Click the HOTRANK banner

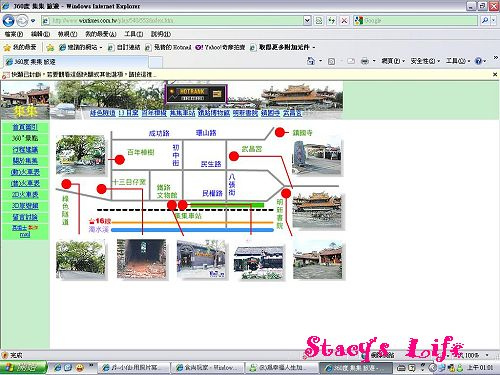[x=196, y=94]
